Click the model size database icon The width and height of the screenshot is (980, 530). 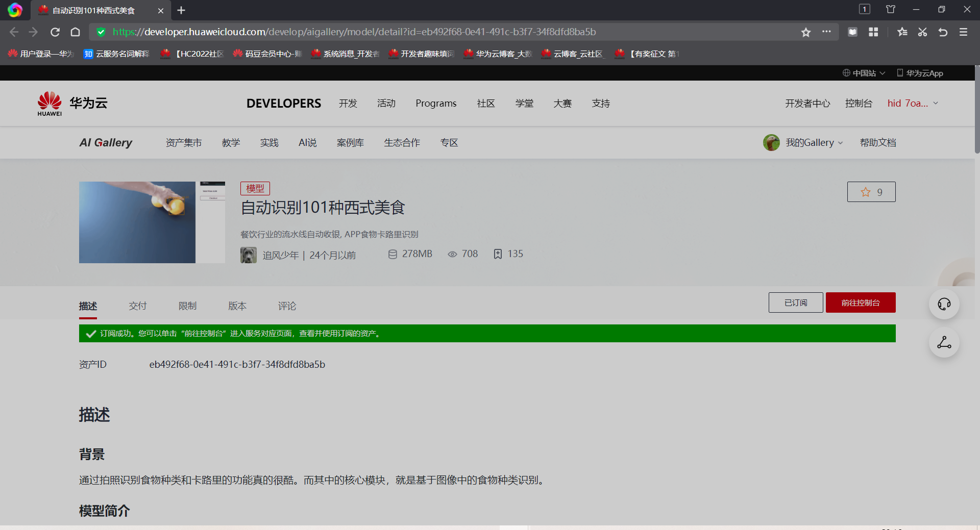[393, 254]
